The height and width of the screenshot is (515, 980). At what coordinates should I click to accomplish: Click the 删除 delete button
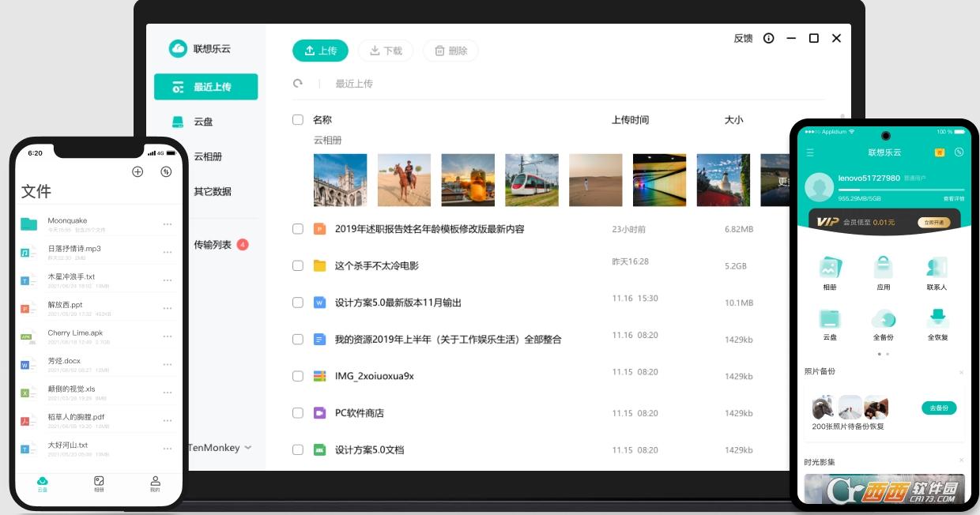click(x=450, y=51)
